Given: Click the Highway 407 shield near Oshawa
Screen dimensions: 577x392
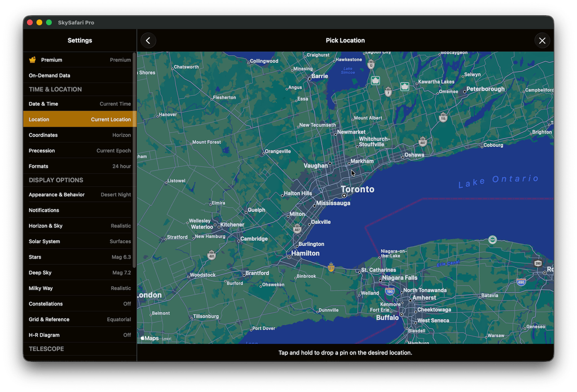Looking at the screenshot, I should (x=423, y=142).
